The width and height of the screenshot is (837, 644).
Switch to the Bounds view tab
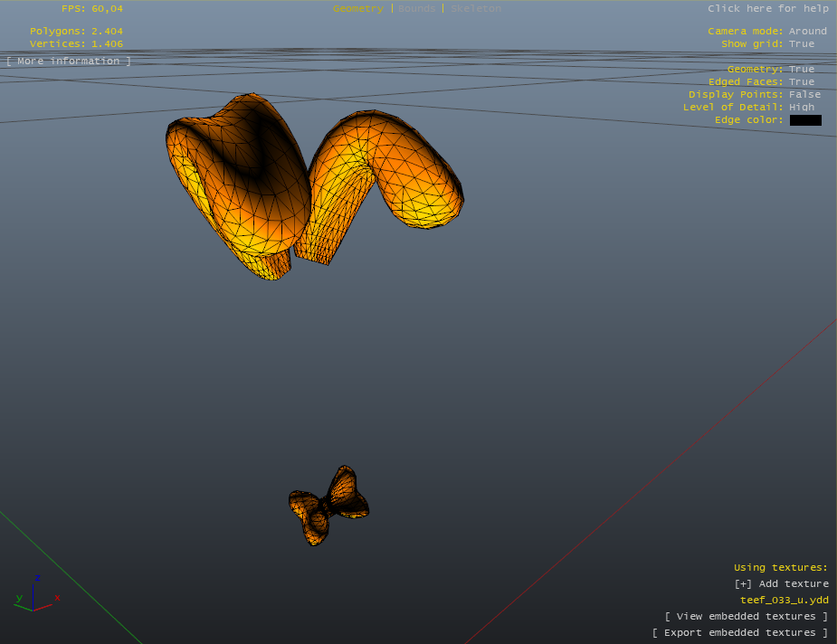tap(416, 8)
